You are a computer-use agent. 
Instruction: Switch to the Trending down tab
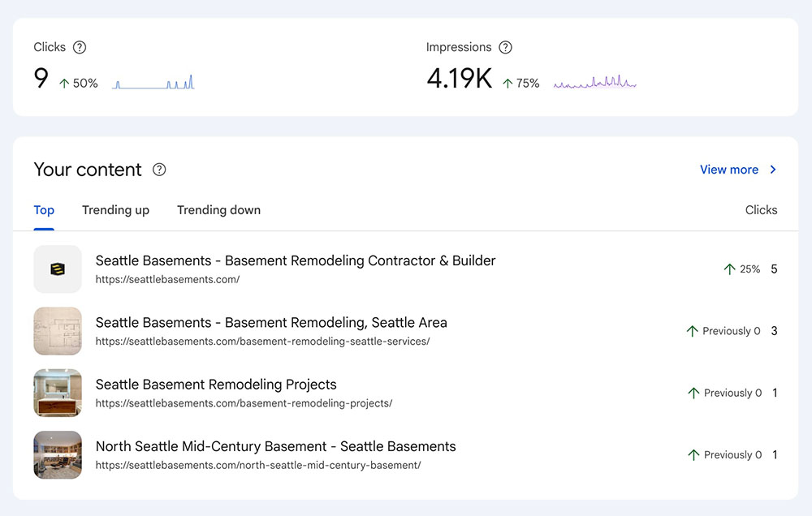click(219, 210)
